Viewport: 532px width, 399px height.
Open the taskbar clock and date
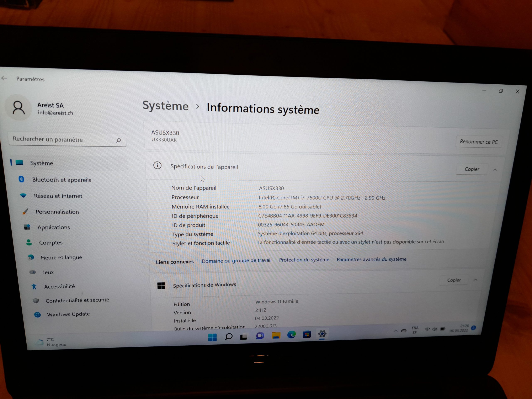pos(459,328)
